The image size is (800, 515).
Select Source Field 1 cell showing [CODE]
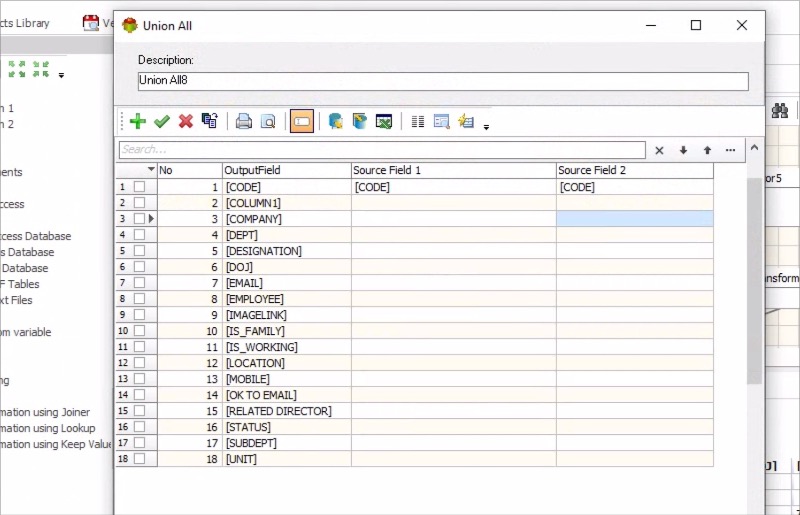[454, 187]
